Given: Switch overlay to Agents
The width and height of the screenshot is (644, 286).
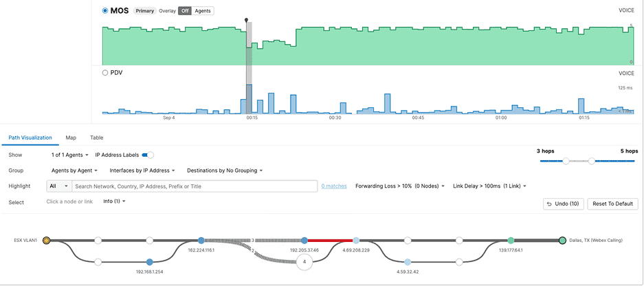Looking at the screenshot, I should coord(203,11).
